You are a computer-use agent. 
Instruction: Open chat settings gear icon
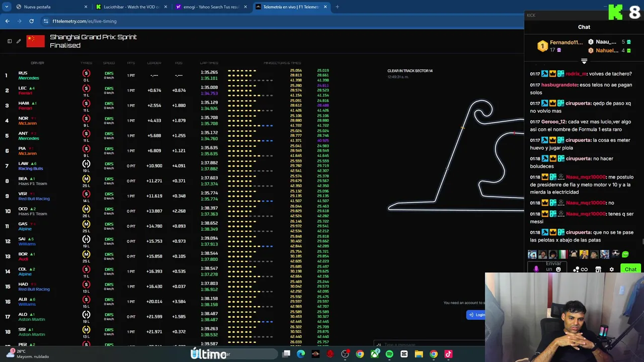[x=611, y=269]
